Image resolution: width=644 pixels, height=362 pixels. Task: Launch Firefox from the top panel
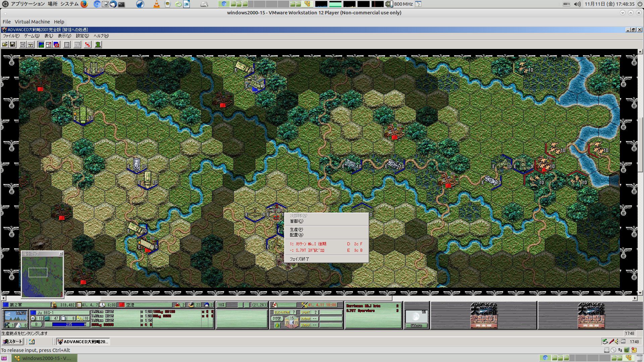tap(84, 4)
